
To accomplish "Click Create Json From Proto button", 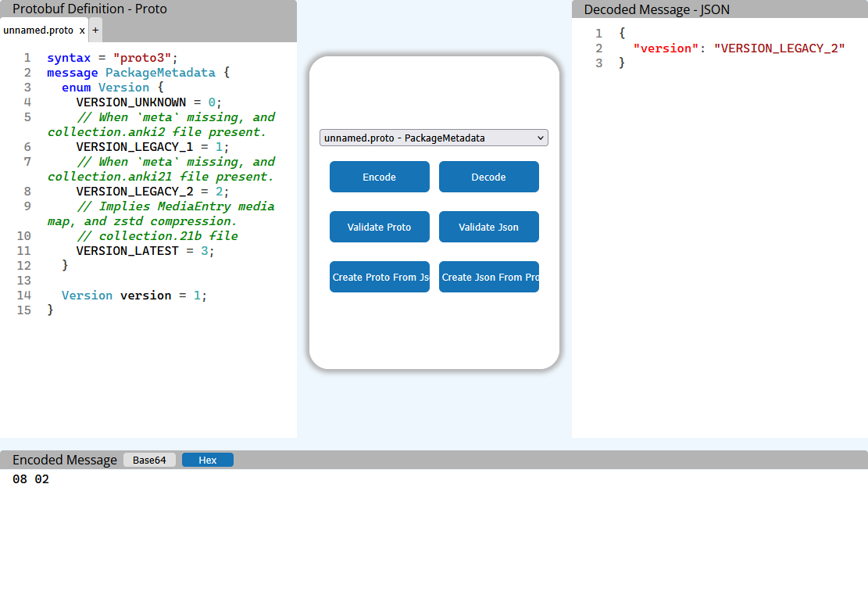I will pos(489,277).
